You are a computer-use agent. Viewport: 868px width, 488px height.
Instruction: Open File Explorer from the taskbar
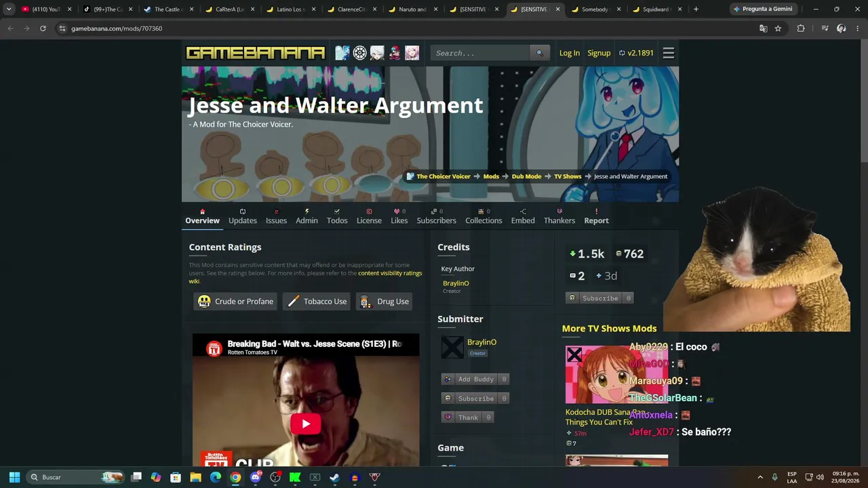coord(195,477)
